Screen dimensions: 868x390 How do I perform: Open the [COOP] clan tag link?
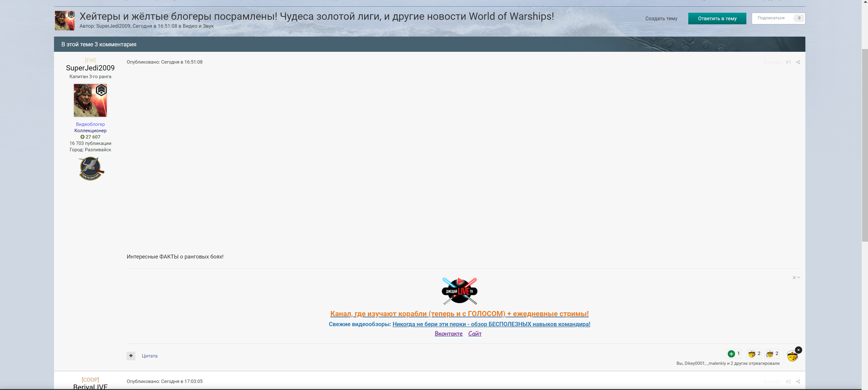click(90, 380)
